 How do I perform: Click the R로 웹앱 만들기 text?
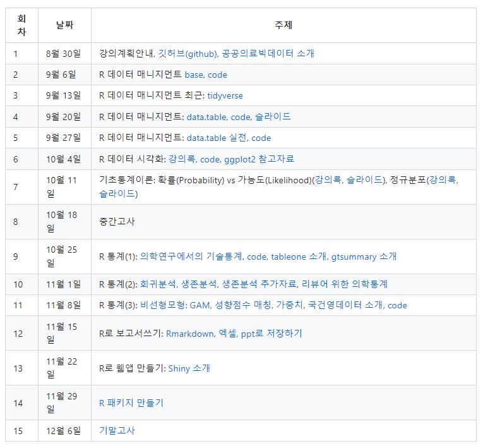coord(132,368)
